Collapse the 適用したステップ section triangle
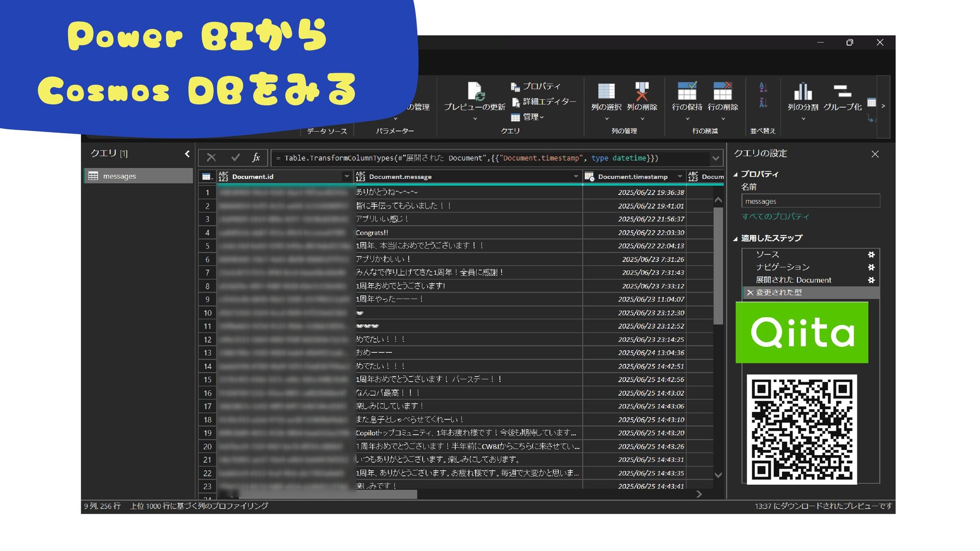The width and height of the screenshot is (980, 551). tap(736, 238)
